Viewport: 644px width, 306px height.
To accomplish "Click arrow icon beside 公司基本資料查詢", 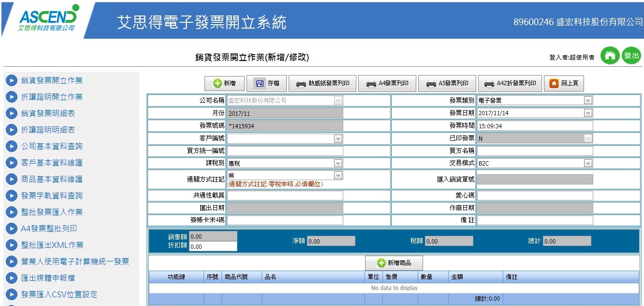I will pyautogui.click(x=11, y=146).
